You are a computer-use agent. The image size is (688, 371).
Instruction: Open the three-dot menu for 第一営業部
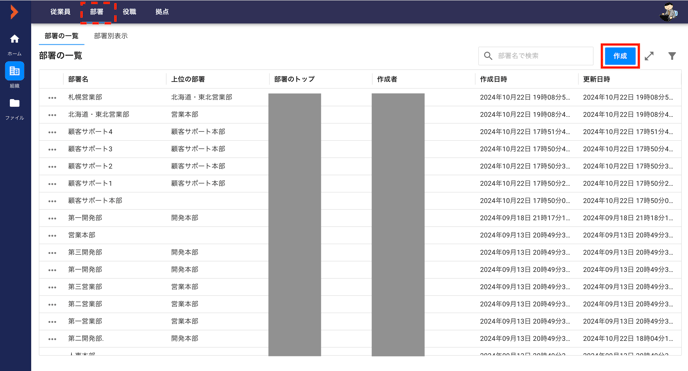(52, 322)
